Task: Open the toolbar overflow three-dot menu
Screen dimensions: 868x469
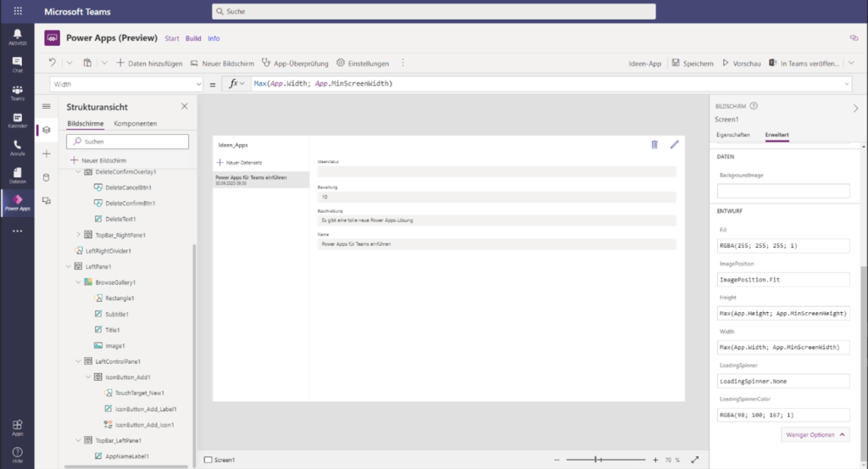Action: coord(403,63)
